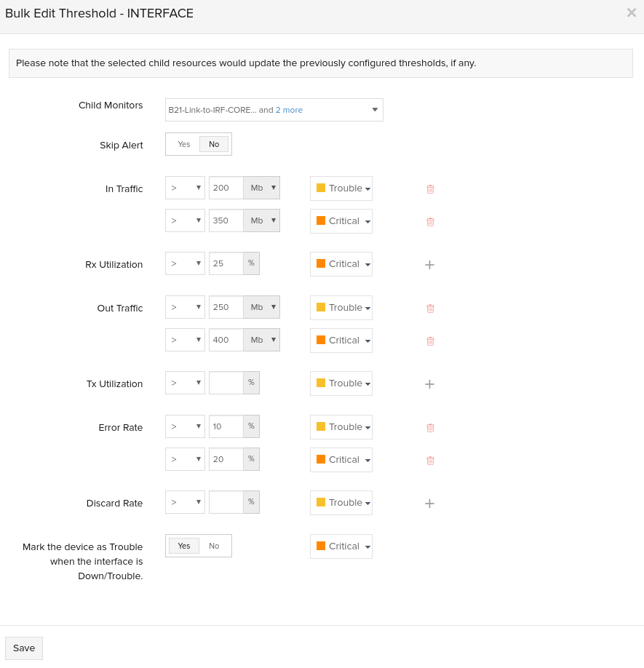This screenshot has height=668, width=644.
Task: Remove the 350 Mb Critical In Traffic threshold
Action: click(430, 221)
